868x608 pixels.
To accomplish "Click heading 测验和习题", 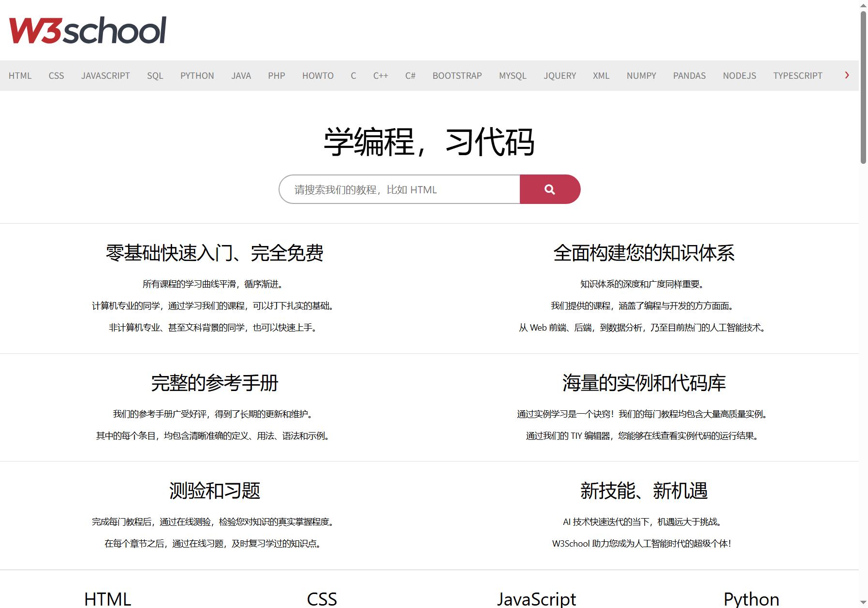I will coord(214,491).
